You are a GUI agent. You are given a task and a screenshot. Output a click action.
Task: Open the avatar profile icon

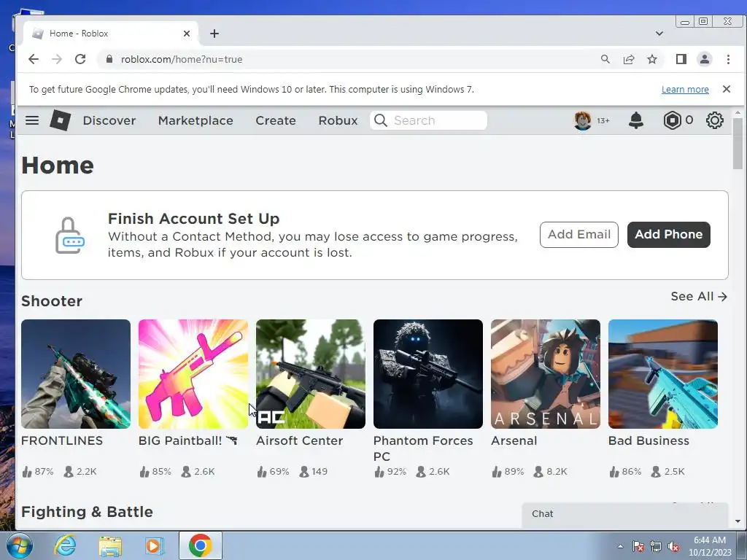(x=582, y=120)
